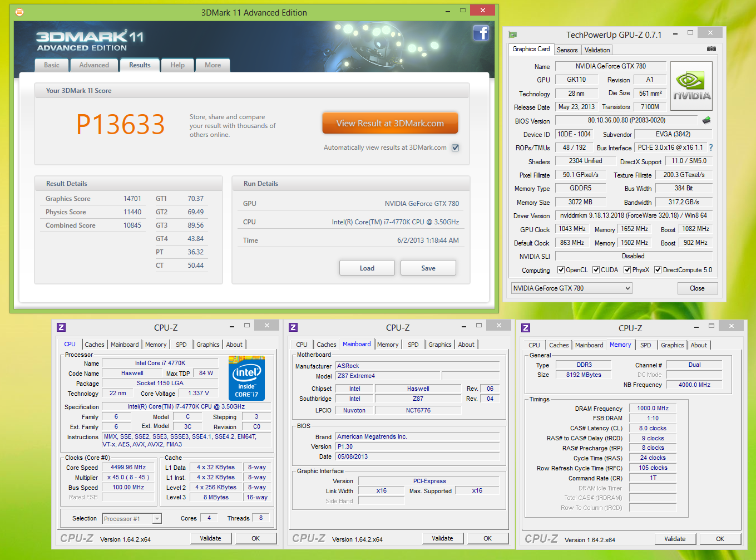Image resolution: width=756 pixels, height=560 pixels.
Task: Click the Graphics Score value 14701
Action: [x=132, y=199]
